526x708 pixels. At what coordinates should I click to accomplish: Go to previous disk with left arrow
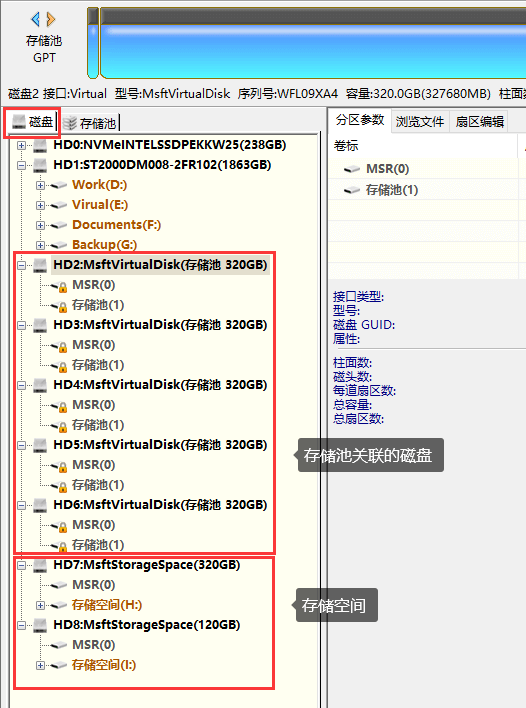36,19
